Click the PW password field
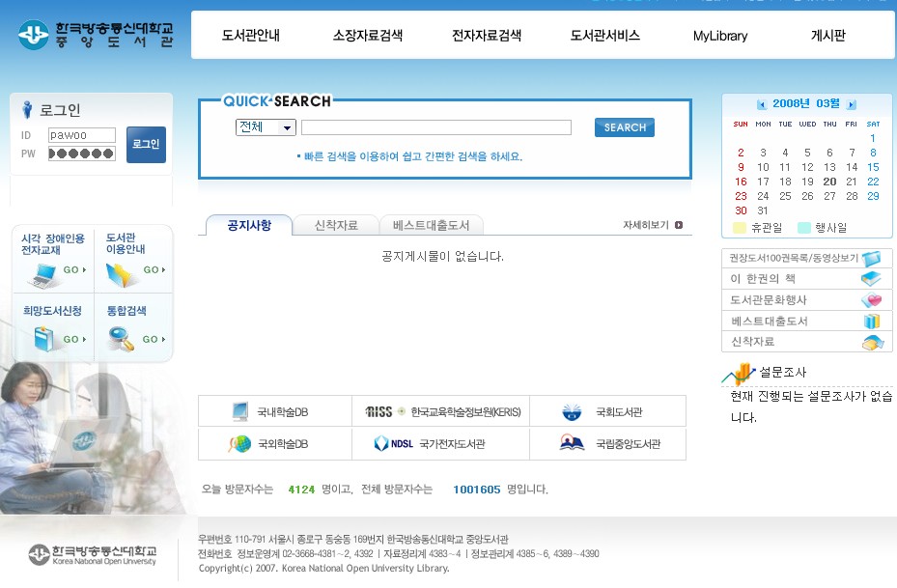The image size is (897, 588). 82,154
